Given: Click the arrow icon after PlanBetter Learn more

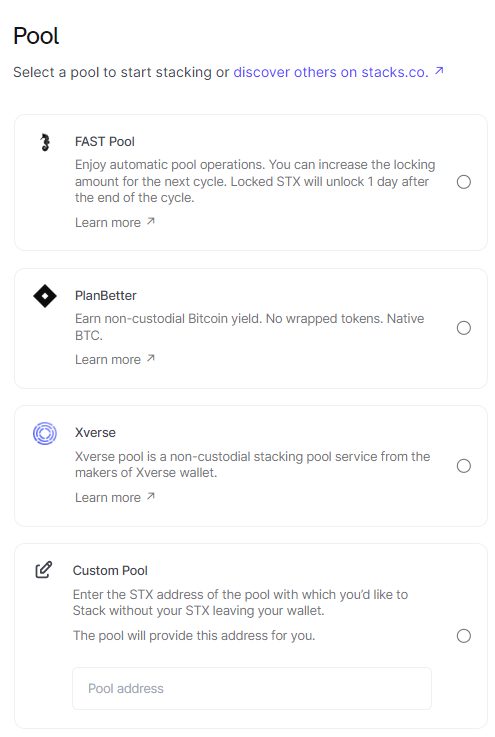Looking at the screenshot, I should [x=150, y=358].
